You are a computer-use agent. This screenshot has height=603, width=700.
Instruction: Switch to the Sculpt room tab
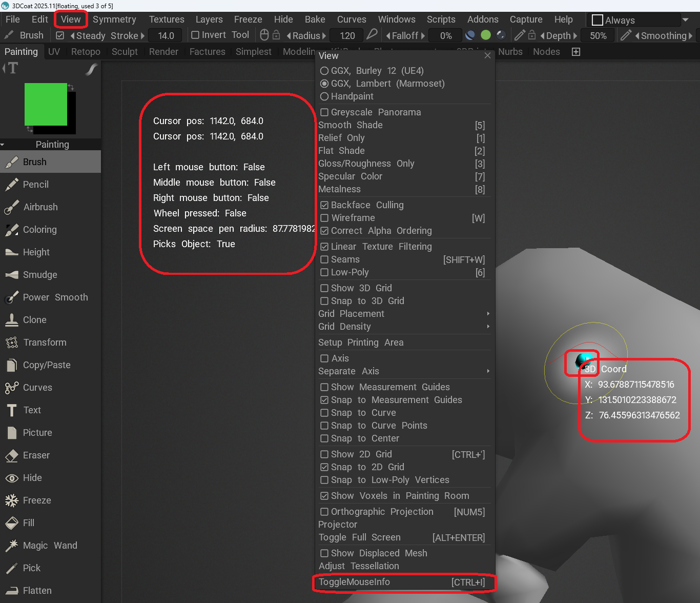coord(125,52)
